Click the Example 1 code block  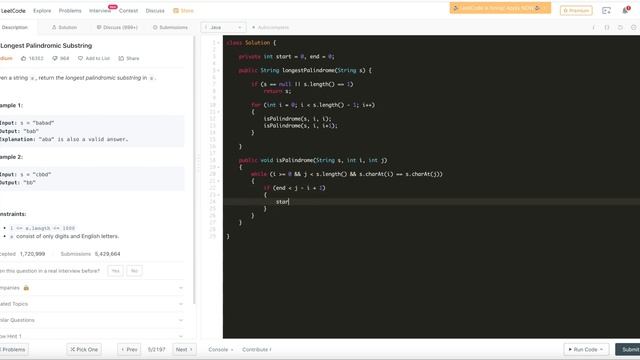point(91,131)
